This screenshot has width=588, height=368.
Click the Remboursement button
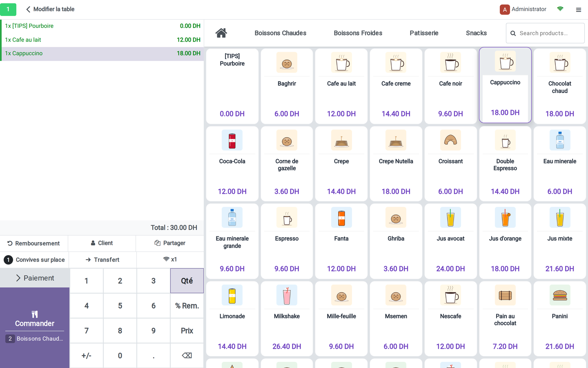[x=34, y=243]
